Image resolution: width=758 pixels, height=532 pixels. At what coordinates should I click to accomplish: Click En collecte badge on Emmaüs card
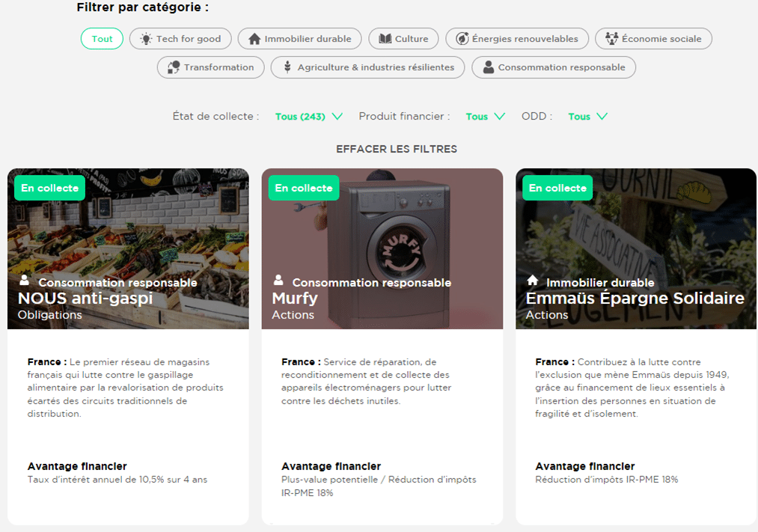557,188
